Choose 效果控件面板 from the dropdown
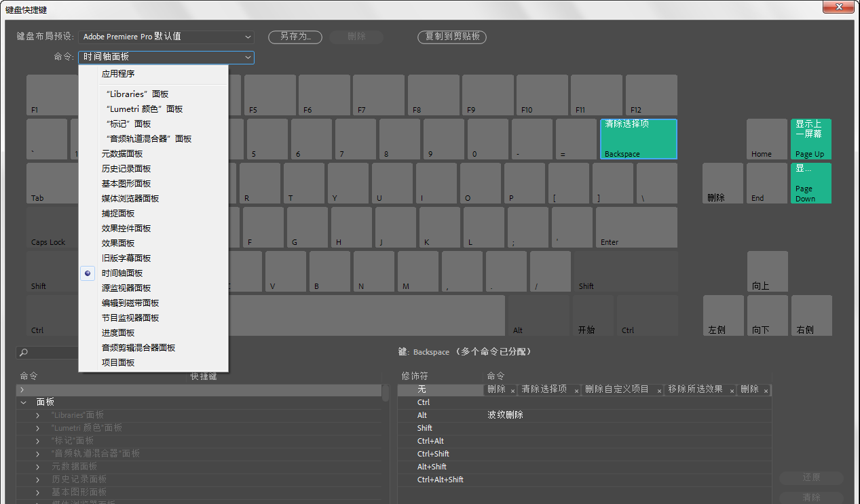The width and height of the screenshot is (860, 504). [x=153, y=228]
